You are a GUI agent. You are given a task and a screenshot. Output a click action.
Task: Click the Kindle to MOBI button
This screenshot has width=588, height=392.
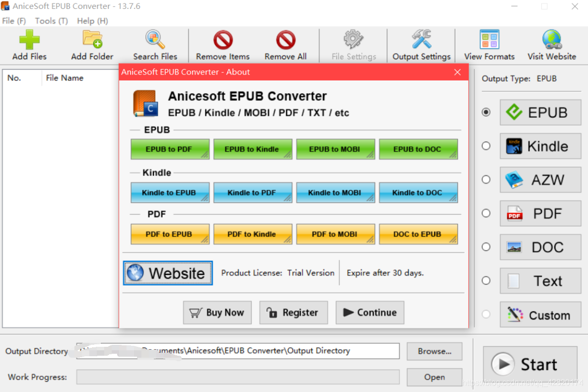(x=335, y=193)
